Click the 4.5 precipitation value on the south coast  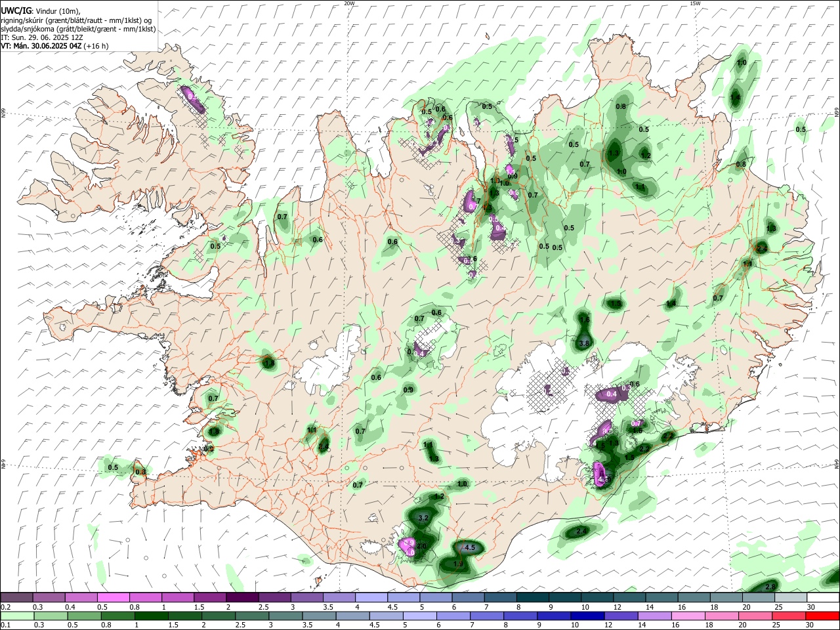[469, 547]
